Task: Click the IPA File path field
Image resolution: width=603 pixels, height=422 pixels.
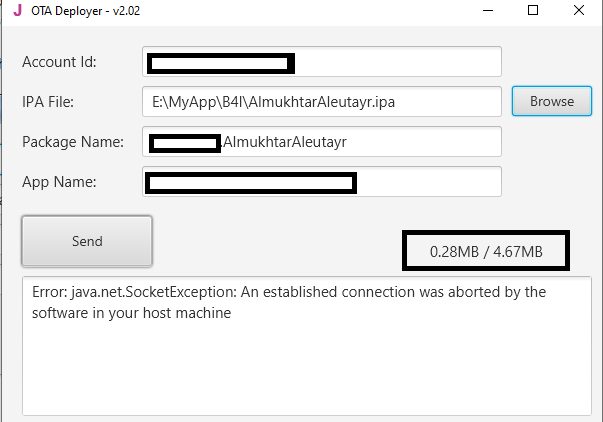Action: (x=320, y=102)
